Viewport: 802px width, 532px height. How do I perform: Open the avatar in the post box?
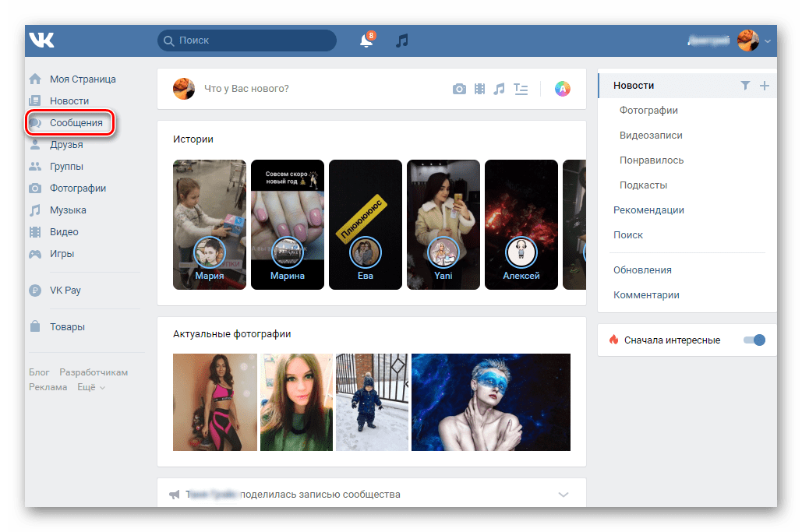[184, 89]
